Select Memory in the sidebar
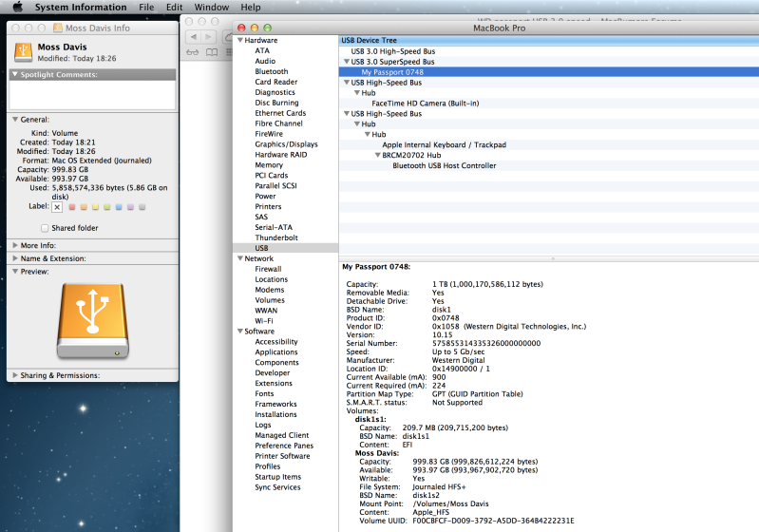This screenshot has height=532, width=759. click(269, 165)
